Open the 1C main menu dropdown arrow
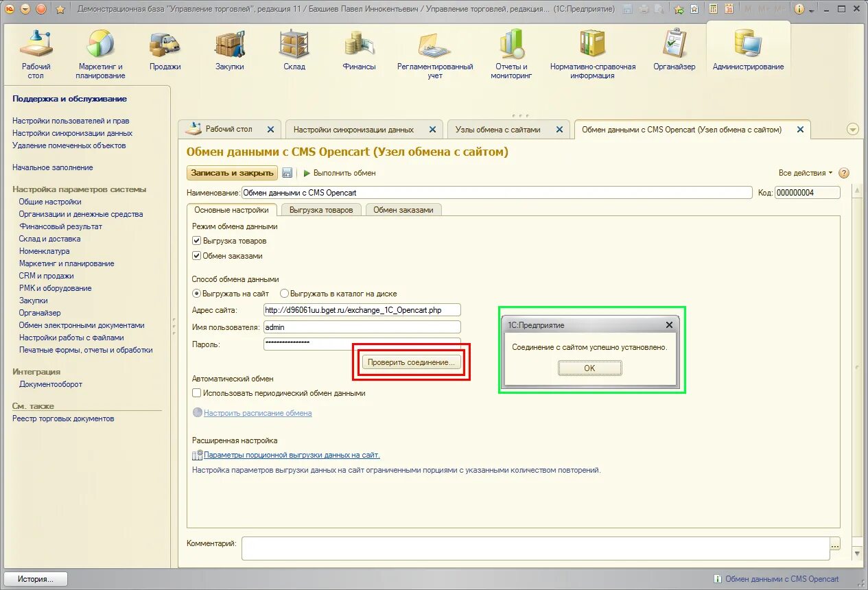868x590 pixels. (x=25, y=9)
